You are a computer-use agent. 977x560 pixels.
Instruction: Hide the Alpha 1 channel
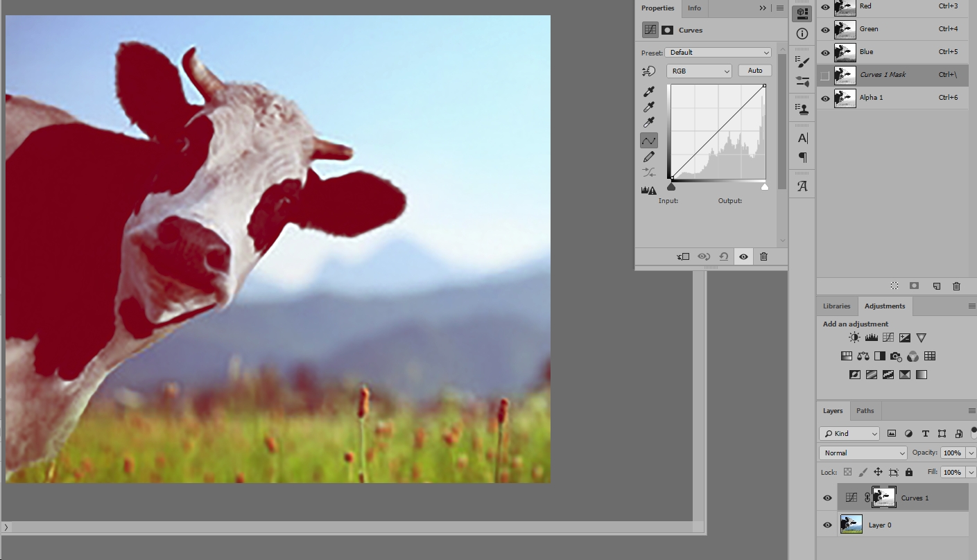[x=825, y=98]
